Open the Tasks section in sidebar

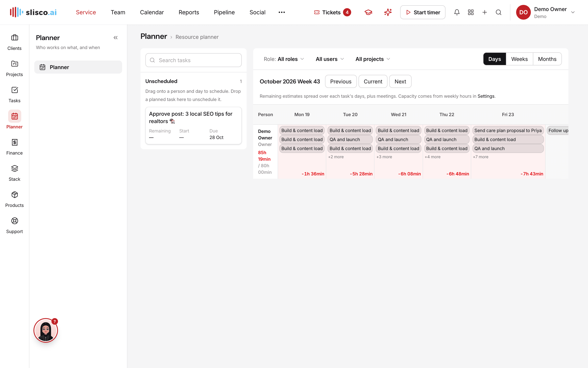pyautogui.click(x=14, y=94)
